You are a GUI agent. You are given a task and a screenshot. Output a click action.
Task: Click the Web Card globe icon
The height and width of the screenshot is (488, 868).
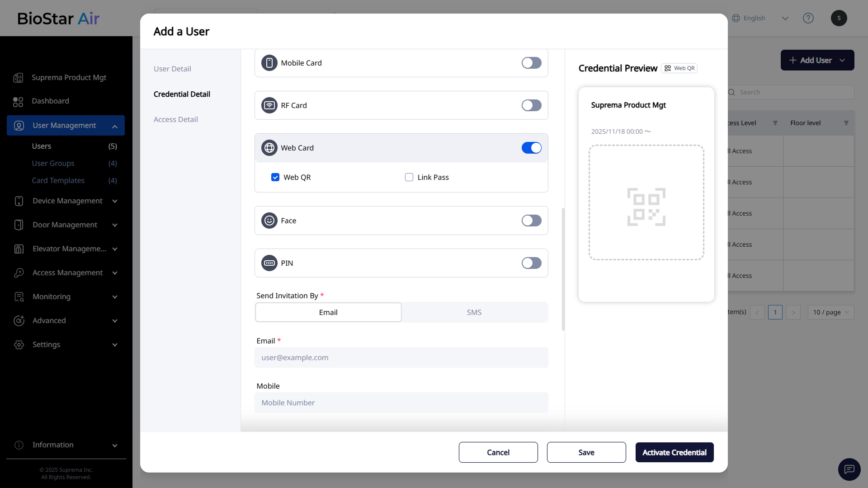tap(269, 148)
